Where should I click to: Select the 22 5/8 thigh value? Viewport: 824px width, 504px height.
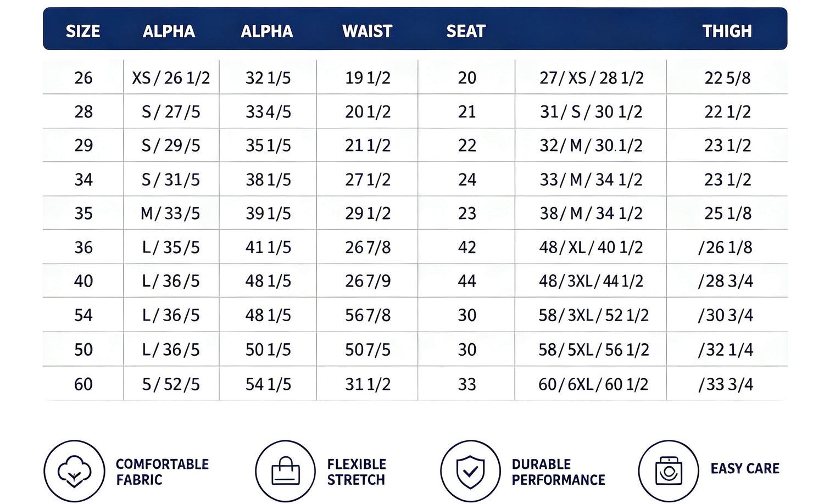[x=727, y=78]
